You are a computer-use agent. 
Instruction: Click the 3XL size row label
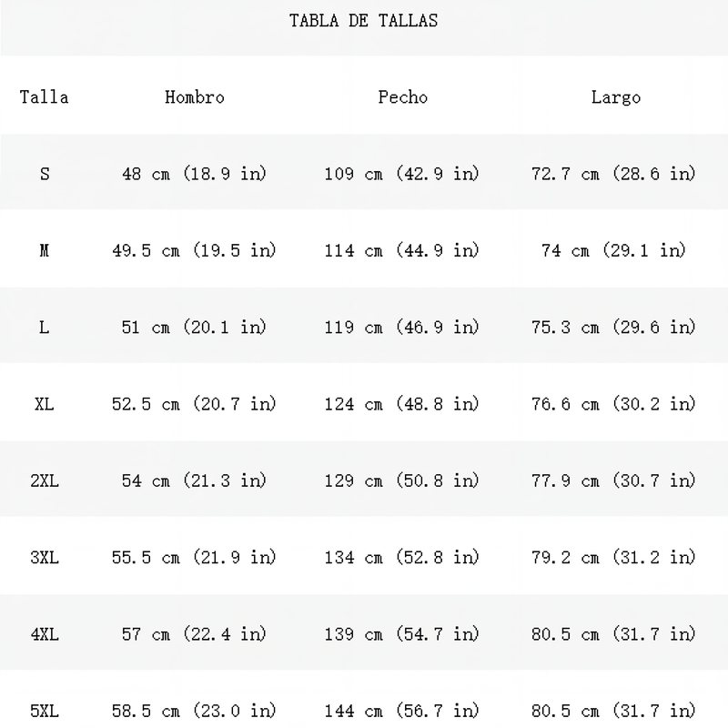[45, 557]
